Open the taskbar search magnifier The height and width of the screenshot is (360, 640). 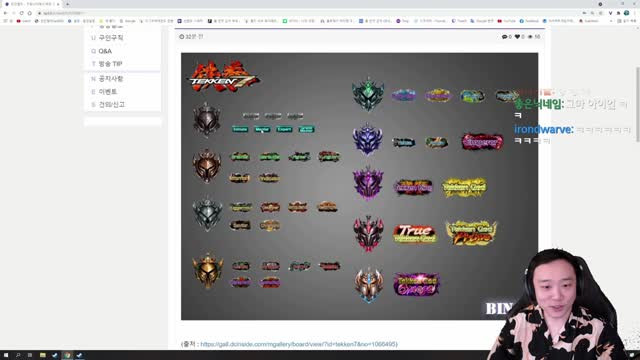(18, 355)
